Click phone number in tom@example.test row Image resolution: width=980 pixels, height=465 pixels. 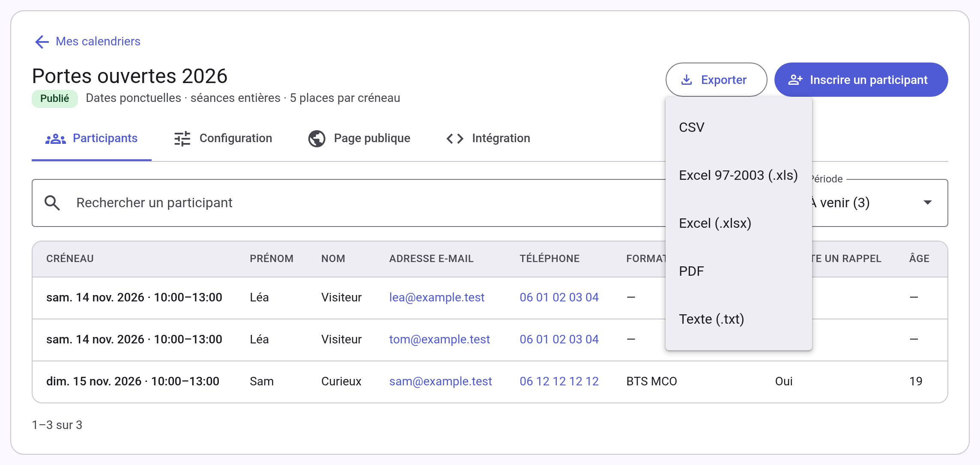559,340
